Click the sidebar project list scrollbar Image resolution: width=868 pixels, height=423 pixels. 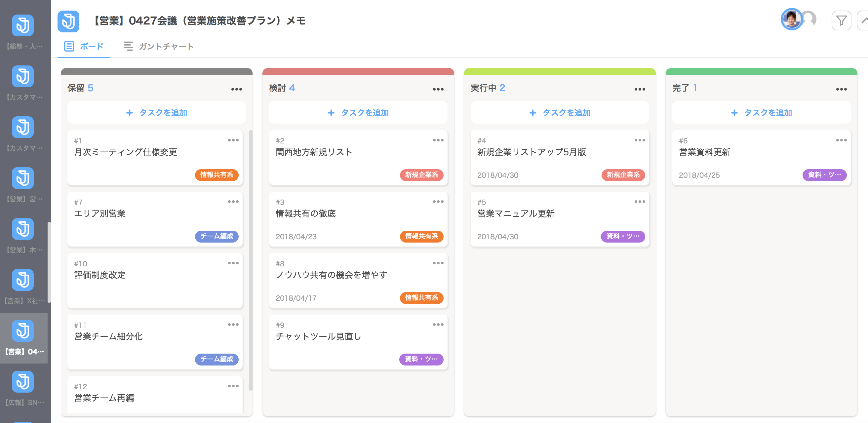[49, 262]
